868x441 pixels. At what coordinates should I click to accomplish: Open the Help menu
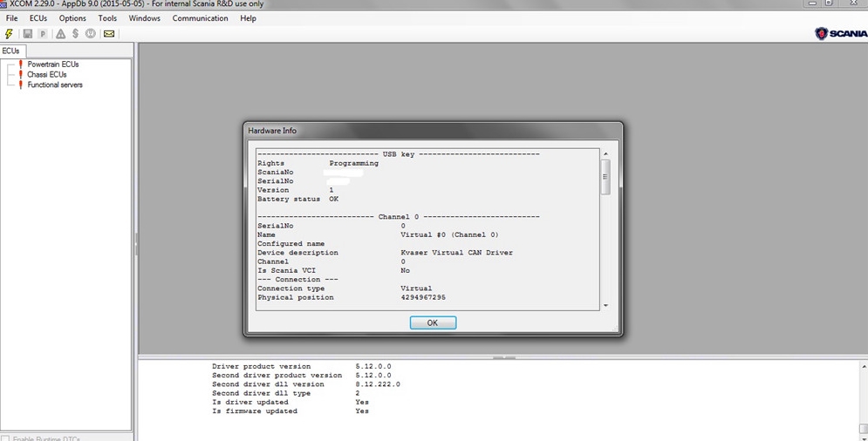pos(248,18)
